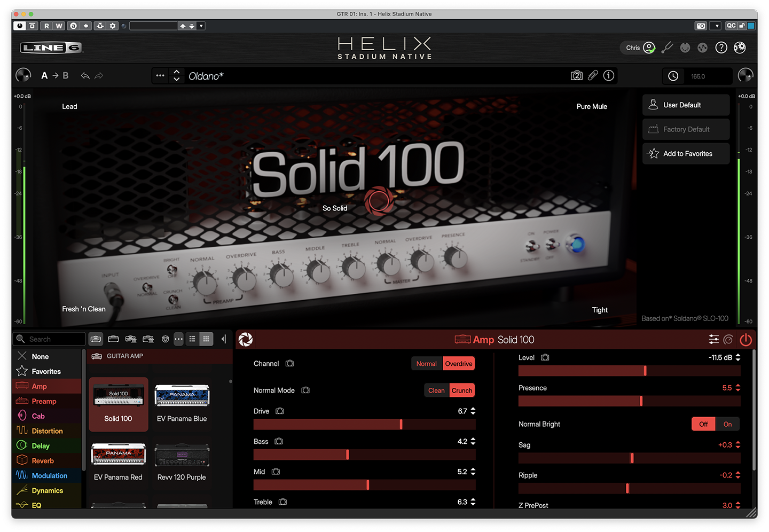The image size is (769, 532).
Task: Select the Distortion category
Action: (47, 431)
